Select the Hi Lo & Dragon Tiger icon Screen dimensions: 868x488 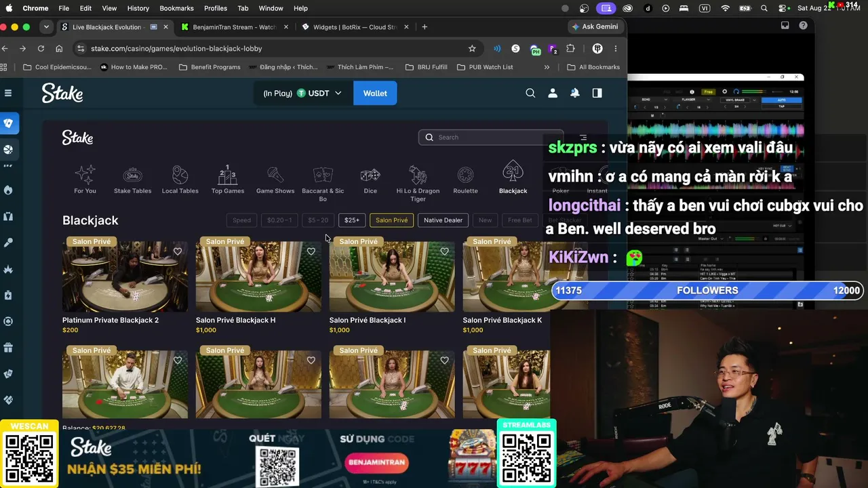coord(418,175)
